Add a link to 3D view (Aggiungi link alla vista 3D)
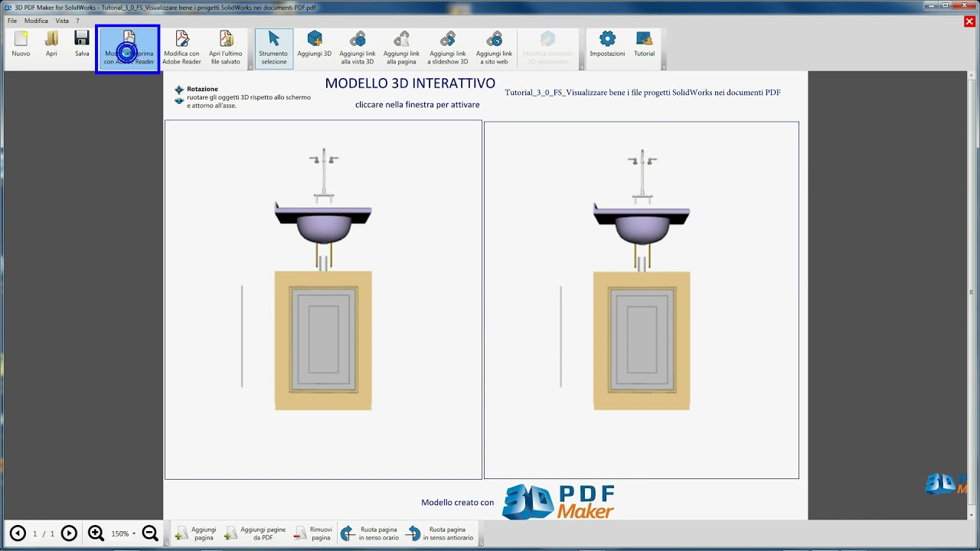This screenshot has height=551, width=980. 358,49
